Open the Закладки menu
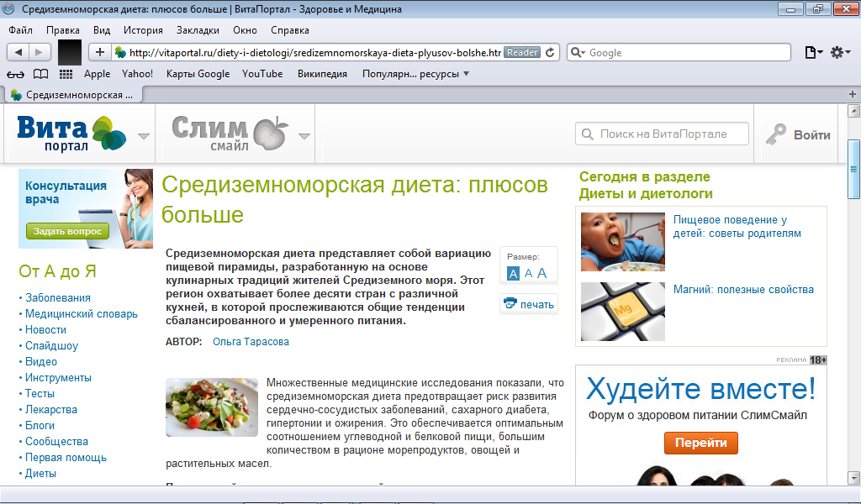Image resolution: width=861 pixels, height=504 pixels. [x=198, y=30]
